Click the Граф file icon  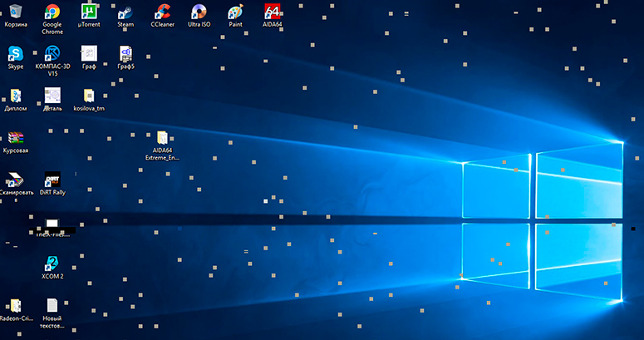[89, 54]
